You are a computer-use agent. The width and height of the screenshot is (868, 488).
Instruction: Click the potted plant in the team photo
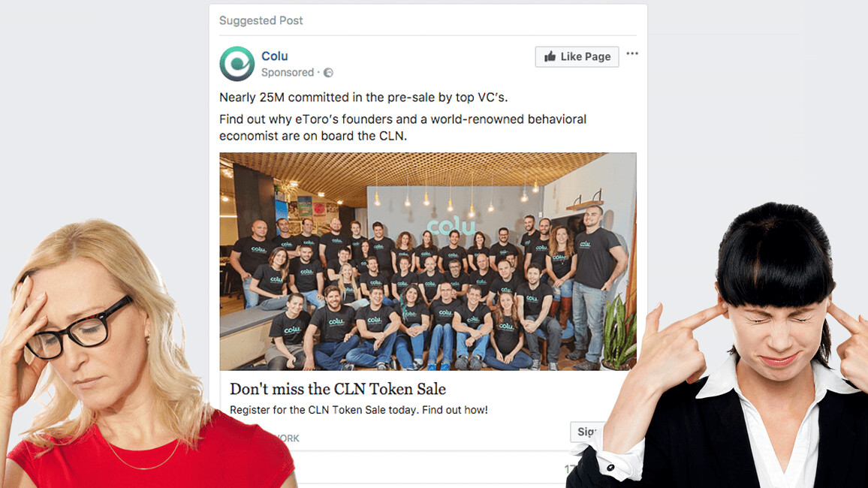click(x=619, y=333)
